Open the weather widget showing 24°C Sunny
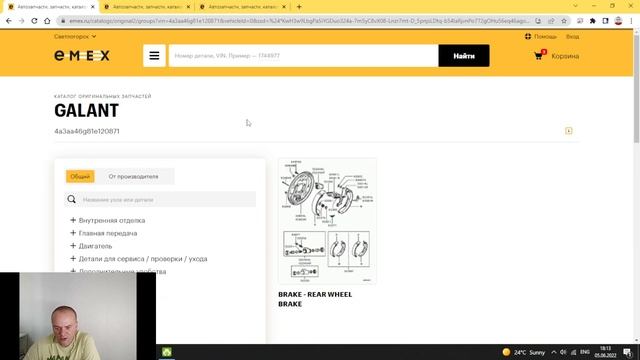The image size is (640, 360). (524, 352)
